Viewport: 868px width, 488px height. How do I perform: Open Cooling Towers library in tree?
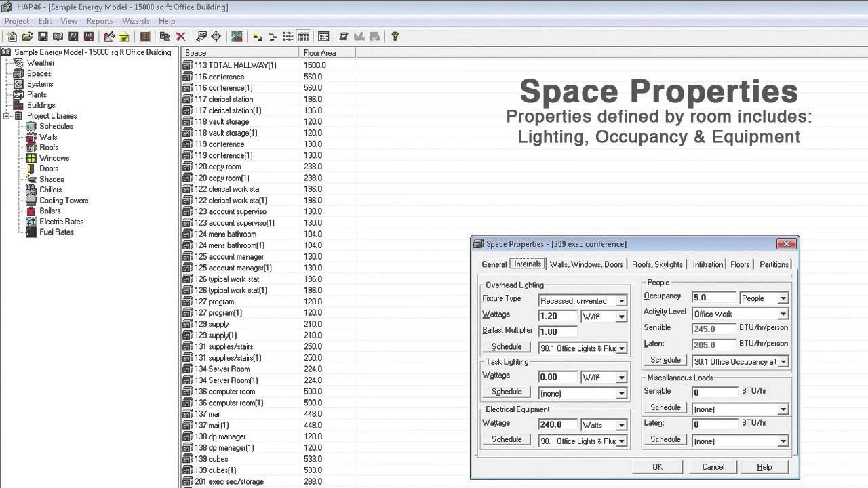[x=64, y=201]
